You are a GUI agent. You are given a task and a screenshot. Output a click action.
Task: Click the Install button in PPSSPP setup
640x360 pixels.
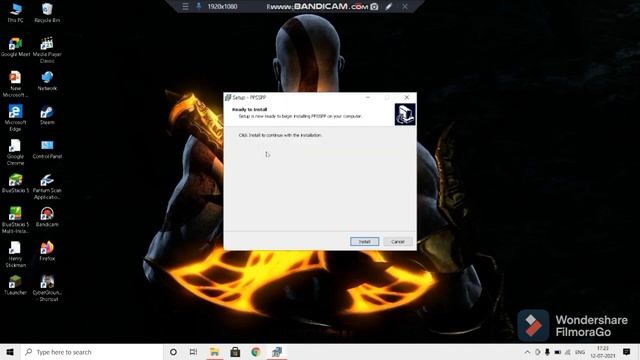click(364, 242)
